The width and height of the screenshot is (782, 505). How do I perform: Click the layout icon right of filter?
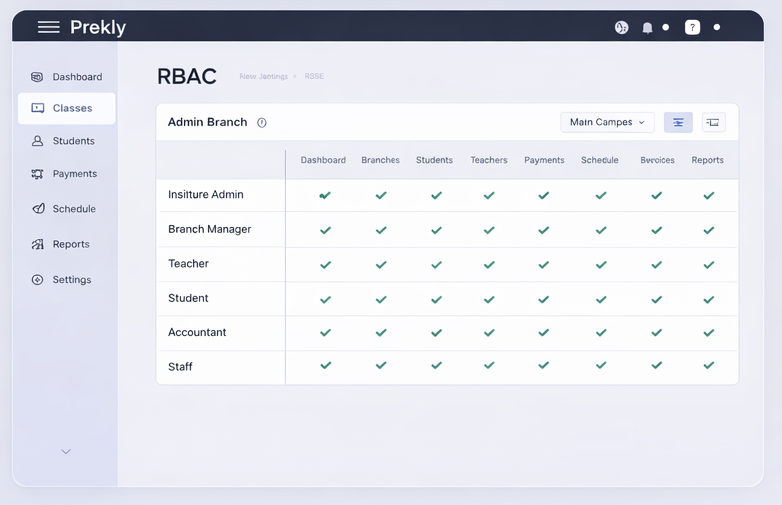click(713, 122)
